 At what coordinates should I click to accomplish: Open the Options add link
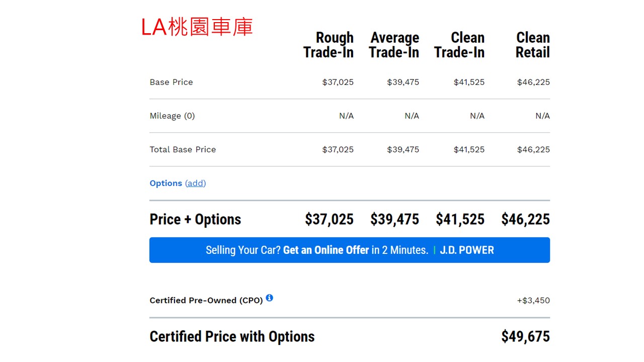tap(196, 183)
